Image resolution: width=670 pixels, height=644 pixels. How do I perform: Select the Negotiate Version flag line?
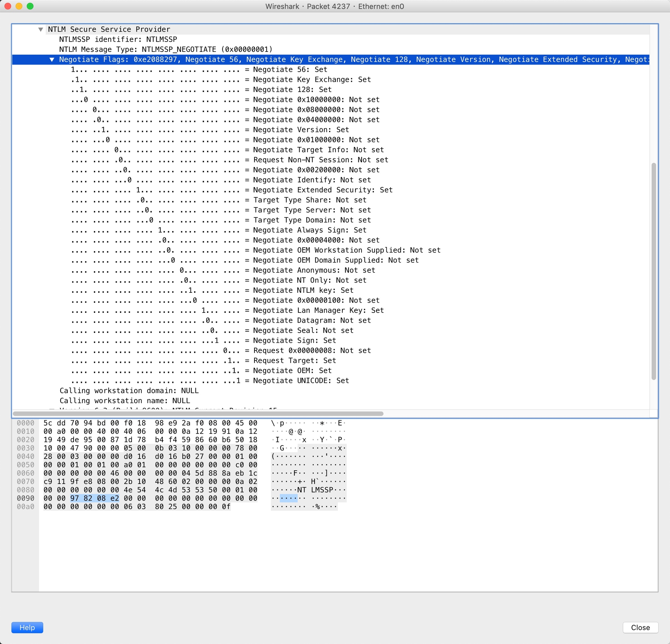pyautogui.click(x=301, y=129)
